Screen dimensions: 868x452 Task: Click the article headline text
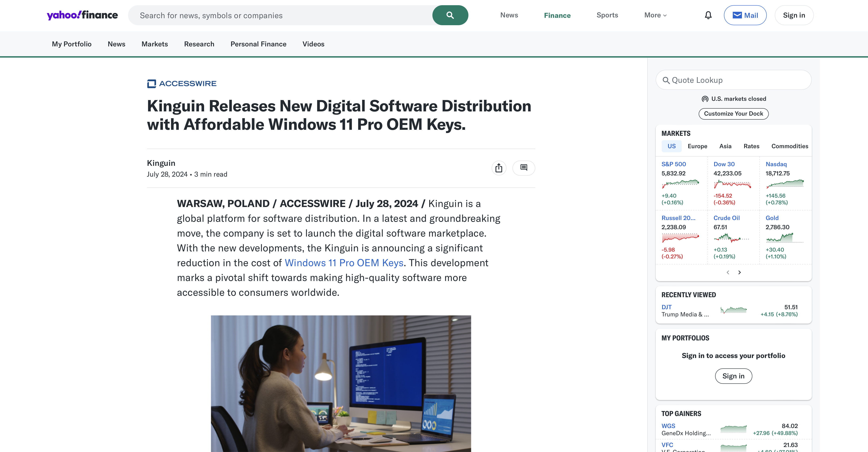click(x=339, y=115)
